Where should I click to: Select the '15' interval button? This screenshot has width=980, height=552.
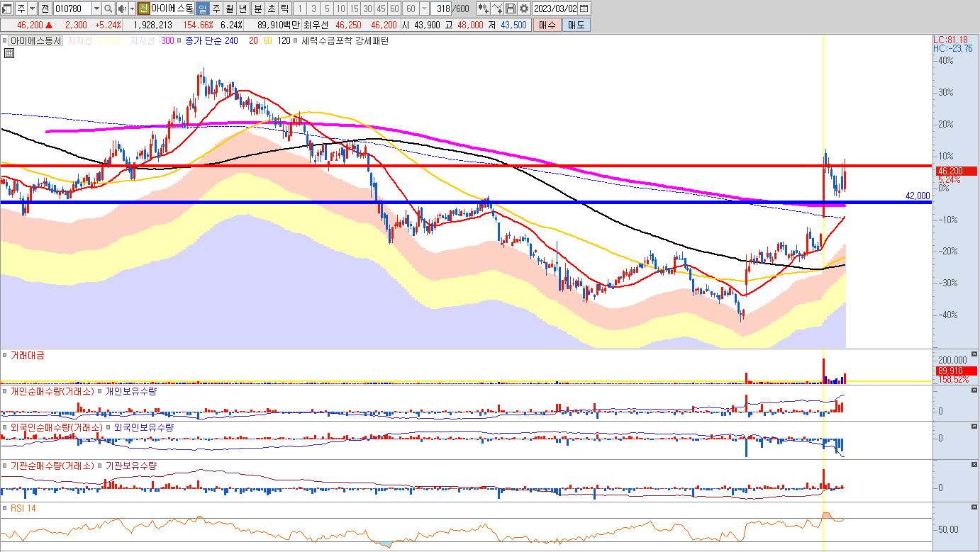(x=354, y=9)
